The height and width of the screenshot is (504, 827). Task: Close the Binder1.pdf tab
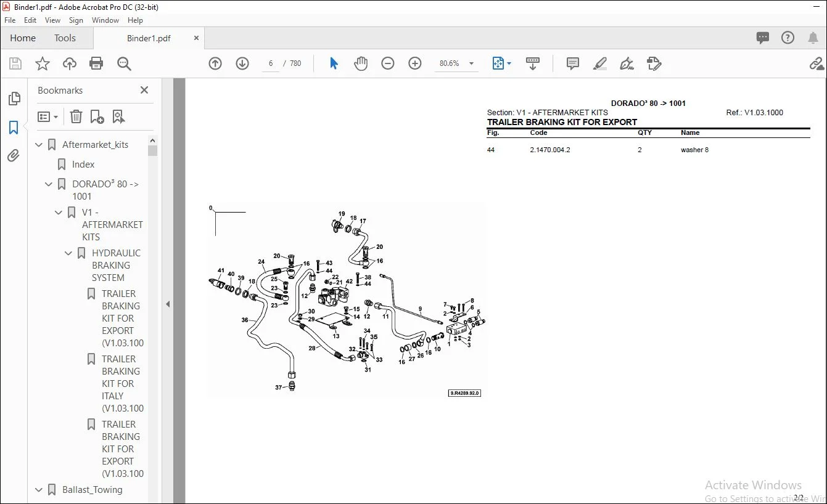(x=197, y=38)
